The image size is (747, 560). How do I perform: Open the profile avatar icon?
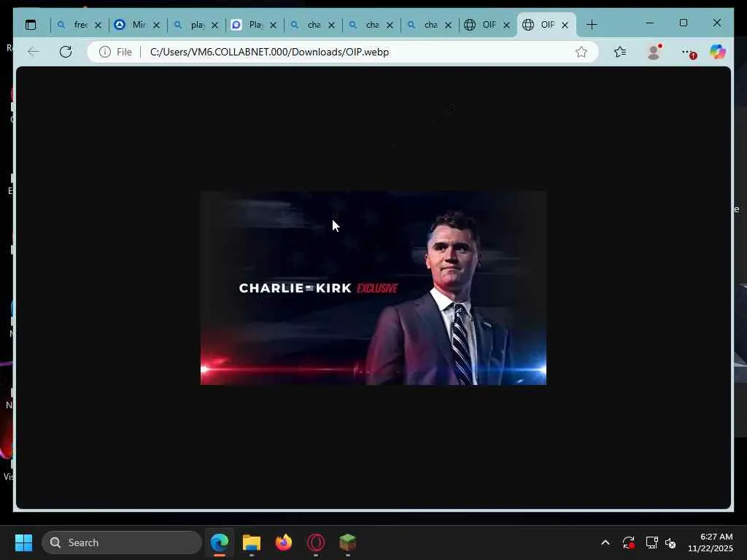coord(654,52)
